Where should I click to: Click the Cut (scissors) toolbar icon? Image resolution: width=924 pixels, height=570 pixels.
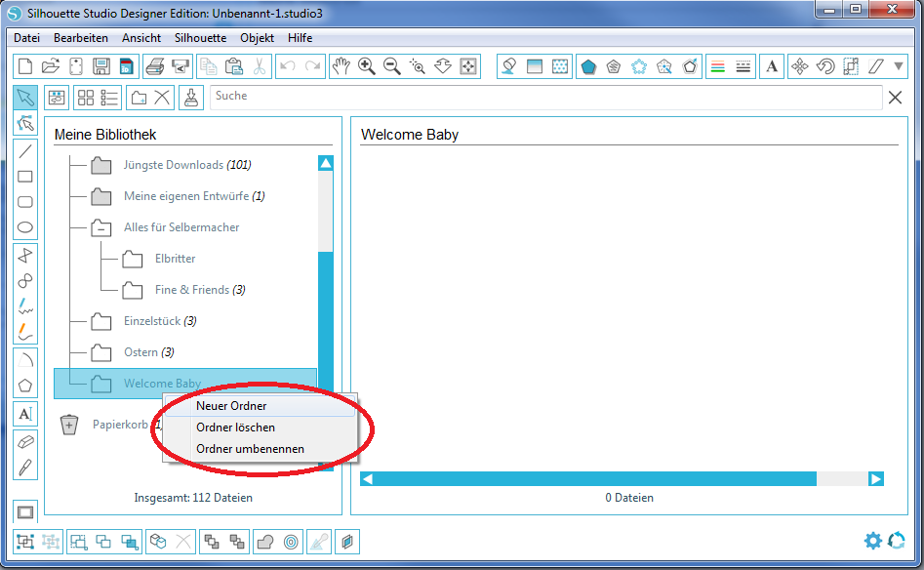click(260, 66)
